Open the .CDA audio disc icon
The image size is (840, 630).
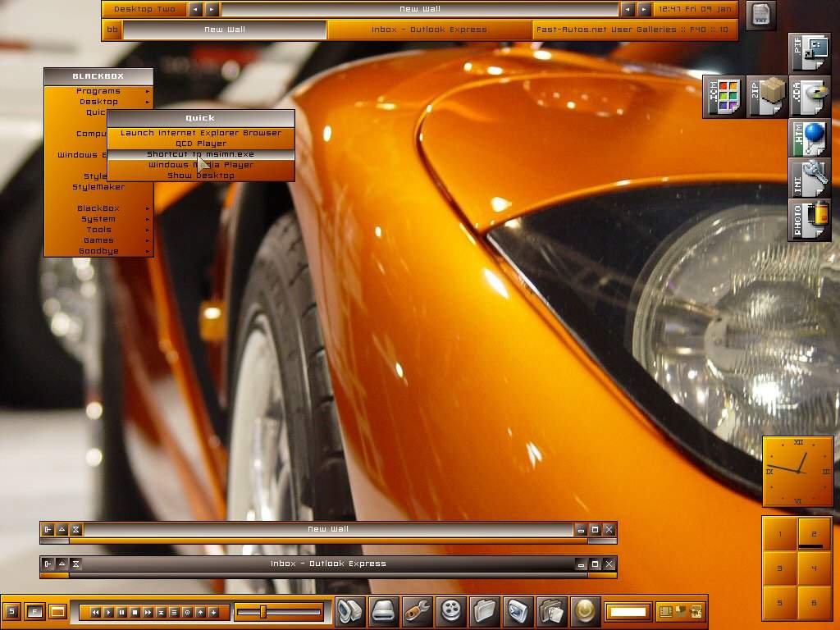point(809,97)
